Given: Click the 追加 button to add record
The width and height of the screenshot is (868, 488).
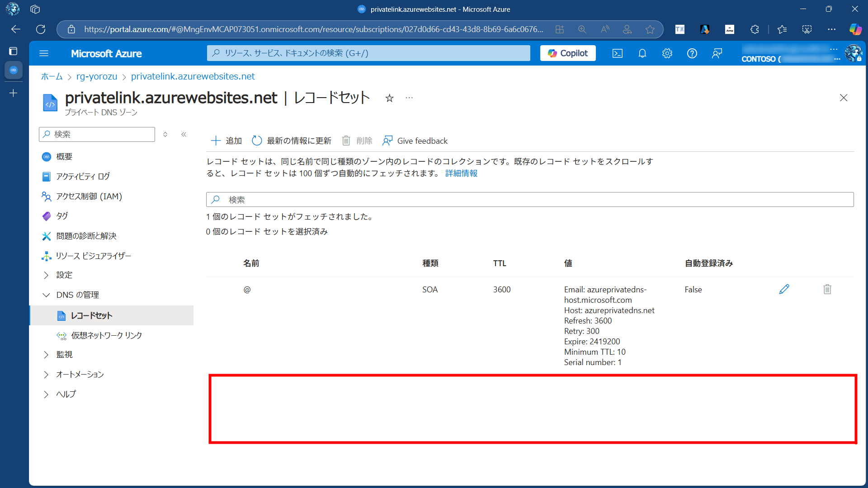Looking at the screenshot, I should [x=226, y=141].
